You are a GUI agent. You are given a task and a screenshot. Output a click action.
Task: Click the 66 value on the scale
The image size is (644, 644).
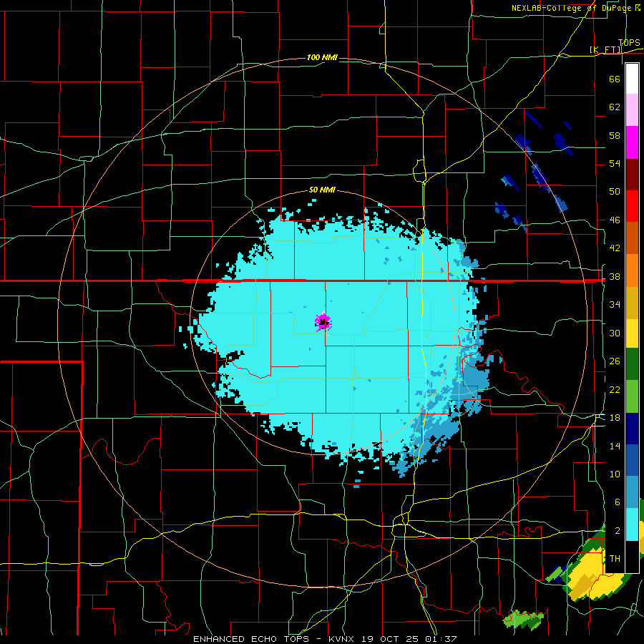[615, 79]
